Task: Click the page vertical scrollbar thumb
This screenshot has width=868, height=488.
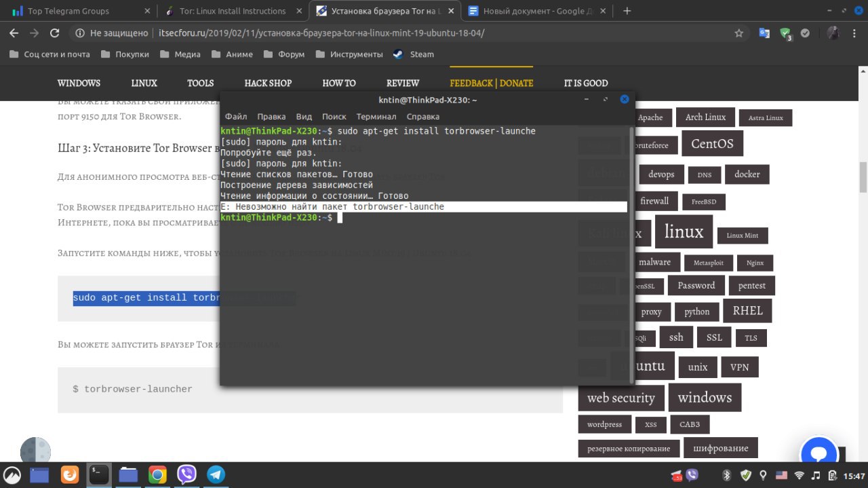Action: 863,178
